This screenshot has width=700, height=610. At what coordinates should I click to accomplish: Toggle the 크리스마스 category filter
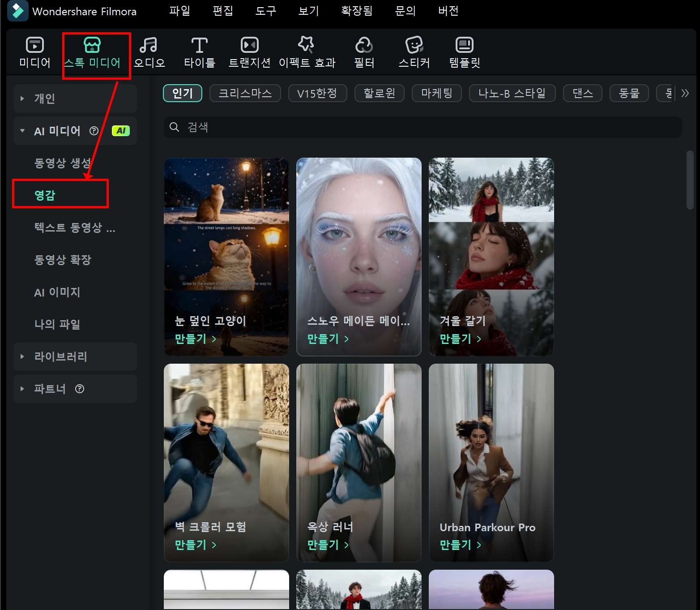(x=245, y=93)
